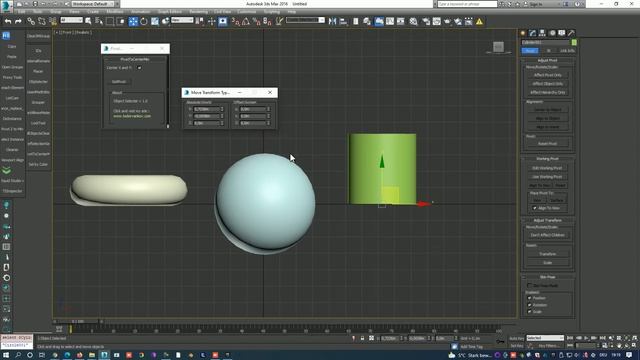Toggle the Center X and Y checkbox

(140, 68)
